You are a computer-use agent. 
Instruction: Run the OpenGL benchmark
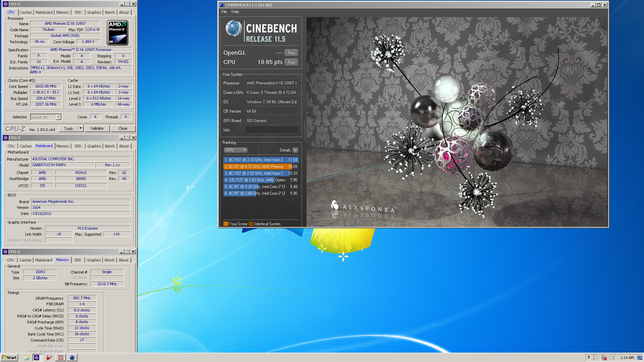click(291, 53)
